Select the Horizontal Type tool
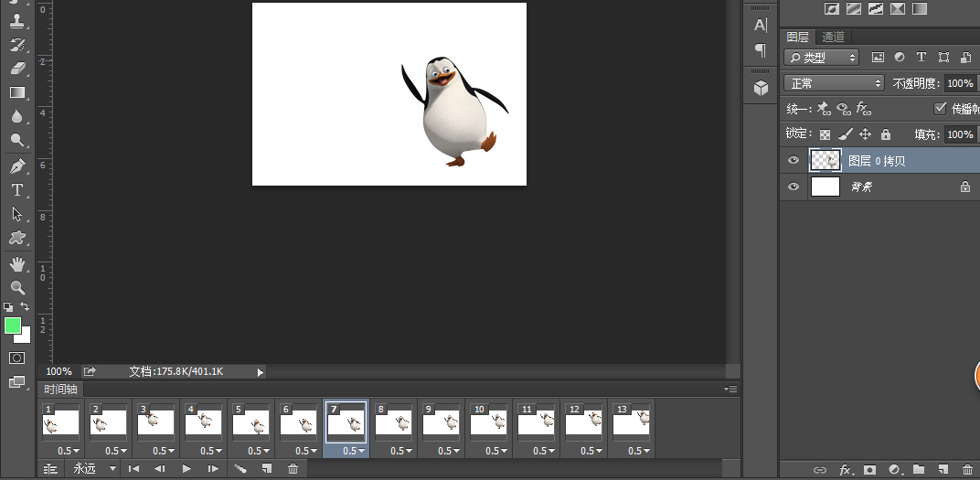The height and width of the screenshot is (480, 980). click(17, 190)
